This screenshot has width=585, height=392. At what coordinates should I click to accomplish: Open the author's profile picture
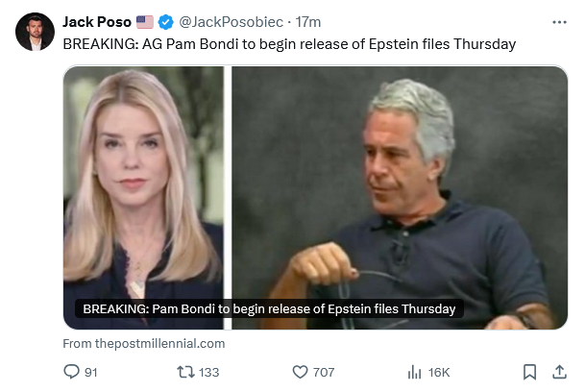tap(35, 32)
